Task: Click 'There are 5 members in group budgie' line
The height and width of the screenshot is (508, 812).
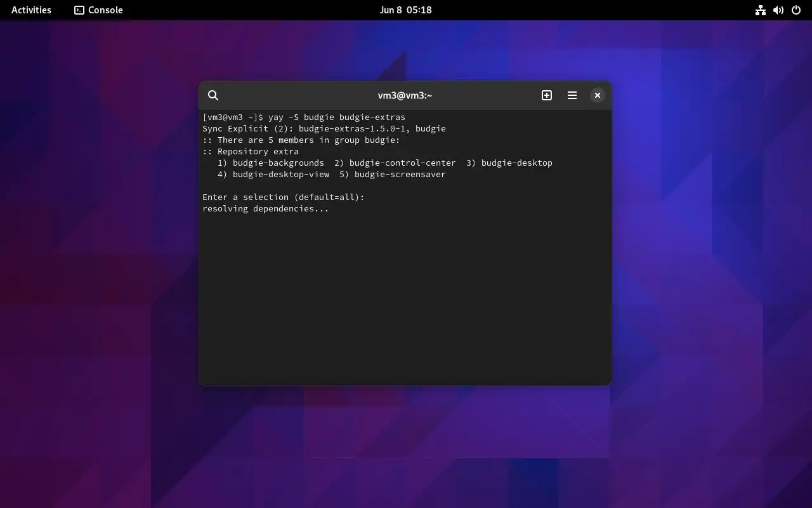Action: (x=301, y=140)
